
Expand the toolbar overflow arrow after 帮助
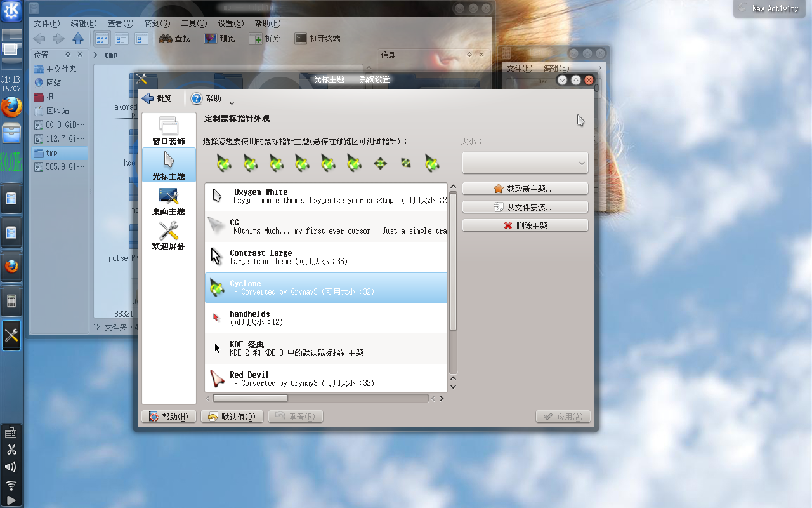pyautogui.click(x=232, y=103)
